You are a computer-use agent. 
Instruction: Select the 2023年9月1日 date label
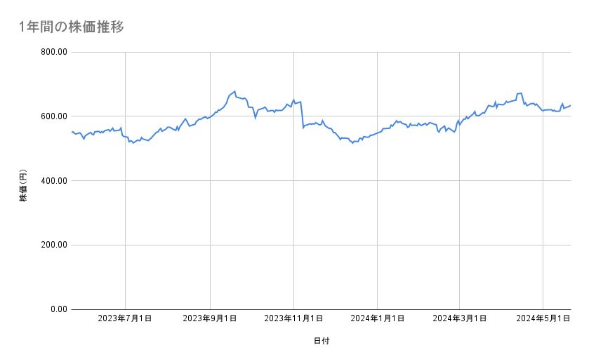pyautogui.click(x=210, y=319)
